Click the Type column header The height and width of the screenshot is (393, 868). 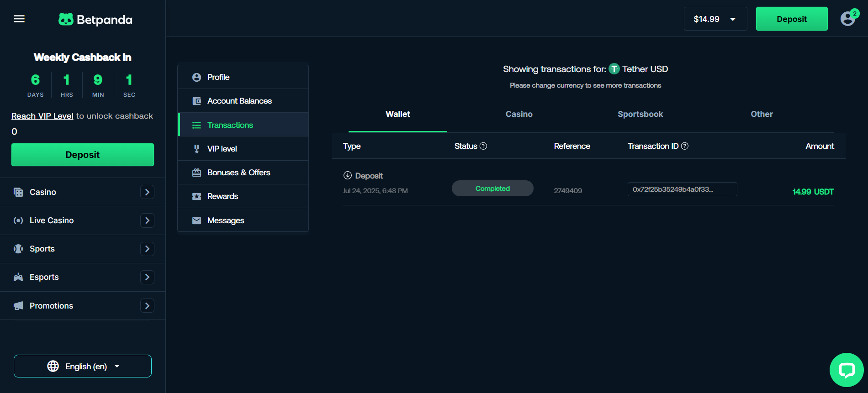[x=352, y=146]
